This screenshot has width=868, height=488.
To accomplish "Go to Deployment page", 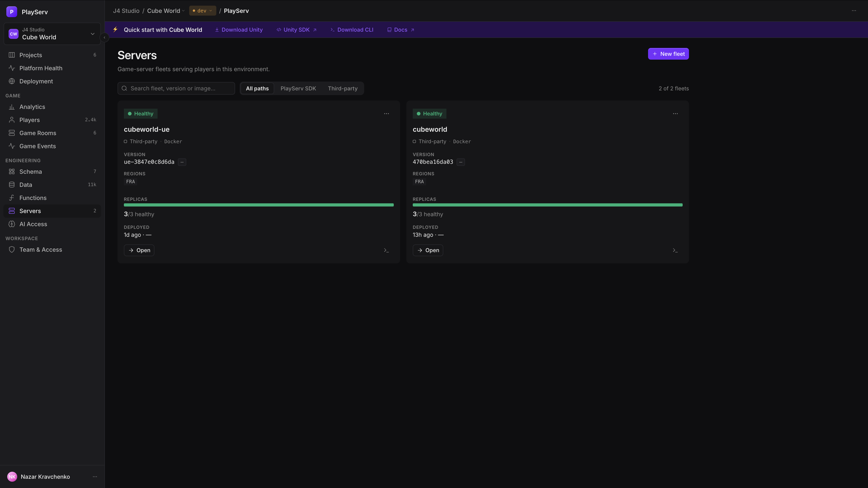I will [x=52, y=81].
